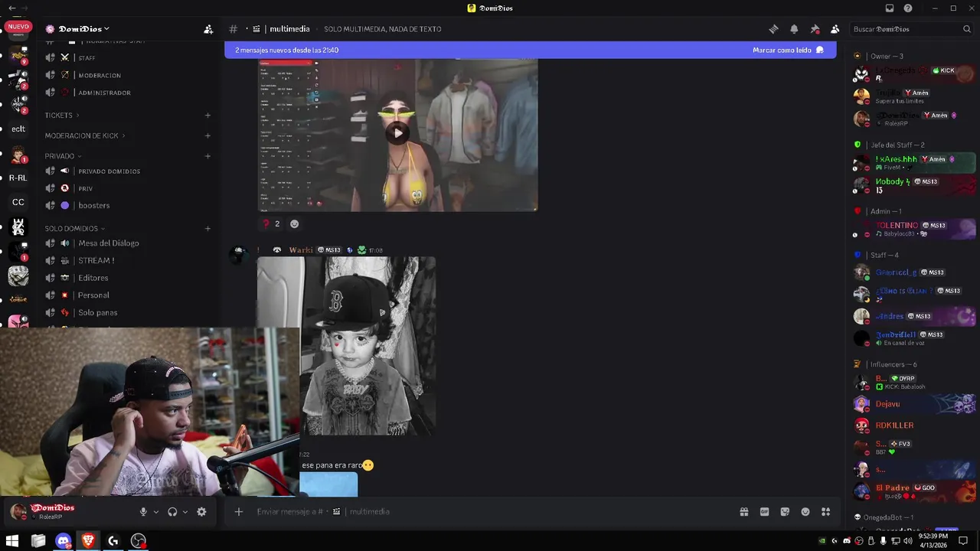Click the question mark reaction with 2
Image resolution: width=980 pixels, height=551 pixels.
click(271, 223)
